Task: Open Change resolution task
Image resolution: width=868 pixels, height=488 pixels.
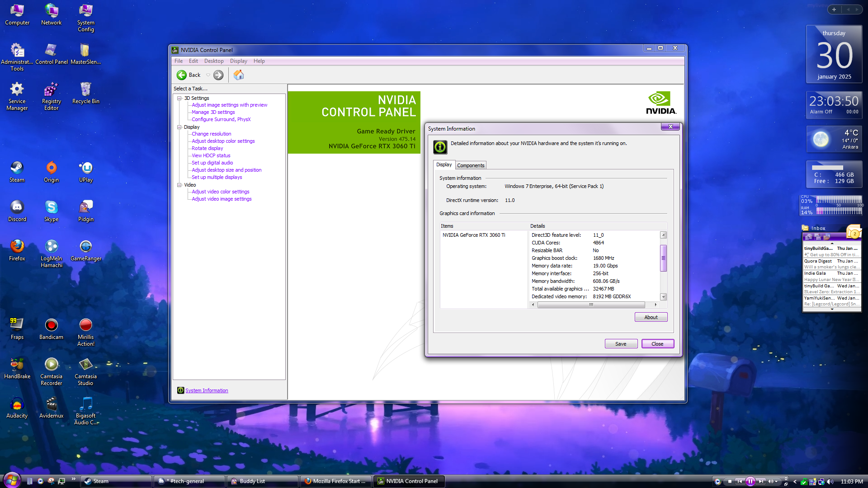Action: click(x=211, y=134)
